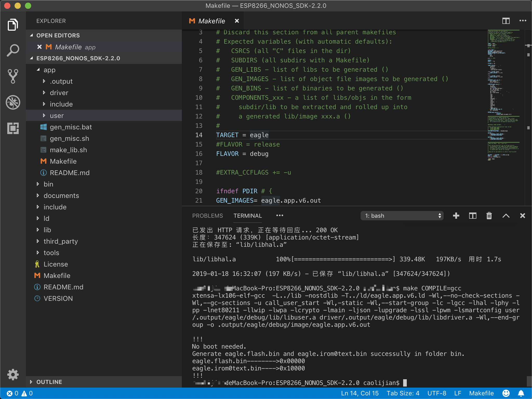The height and width of the screenshot is (399, 532).
Task: Maximize the terminal panel with chevron
Action: (506, 216)
